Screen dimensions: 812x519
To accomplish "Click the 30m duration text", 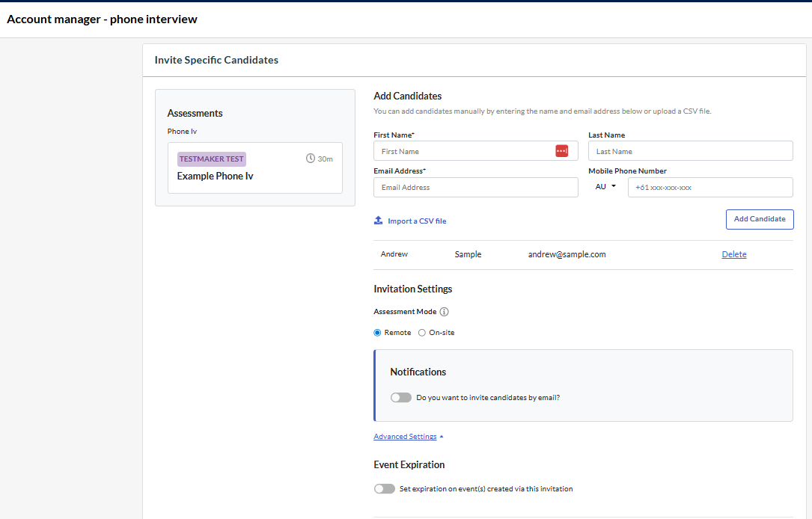I will tap(326, 159).
